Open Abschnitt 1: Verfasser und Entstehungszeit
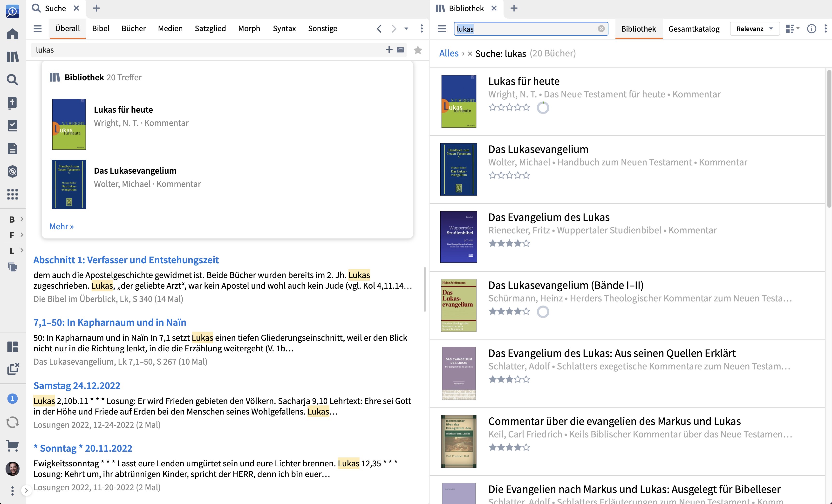 pyautogui.click(x=126, y=260)
